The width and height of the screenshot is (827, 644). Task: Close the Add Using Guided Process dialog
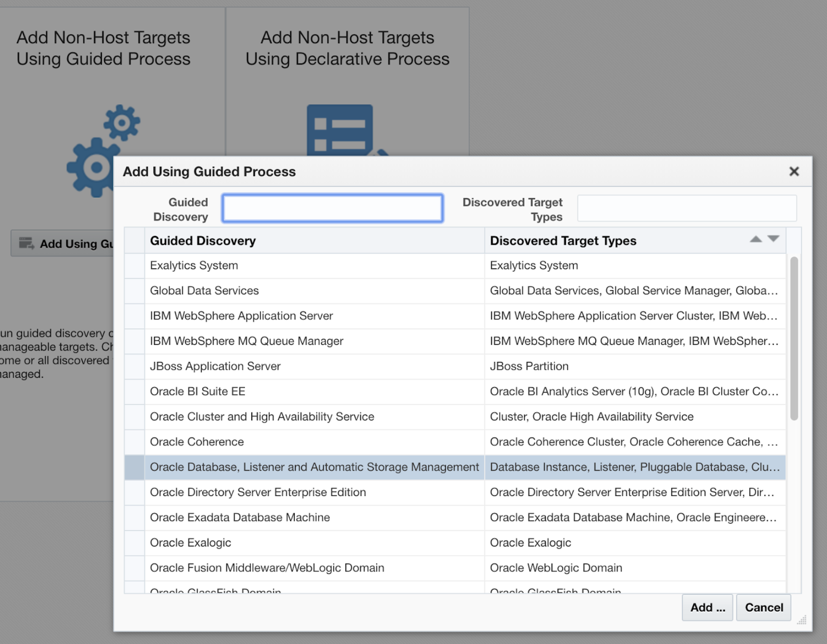click(794, 172)
